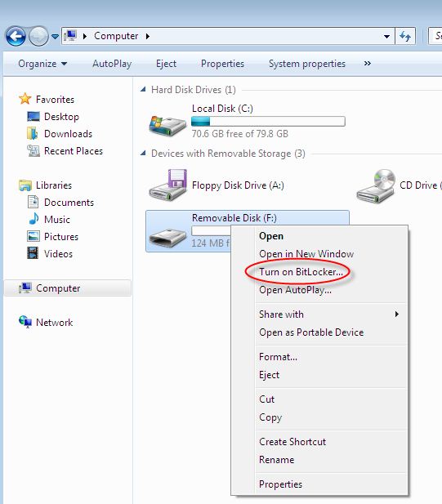Click the CD Drive disc icon

[376, 185]
